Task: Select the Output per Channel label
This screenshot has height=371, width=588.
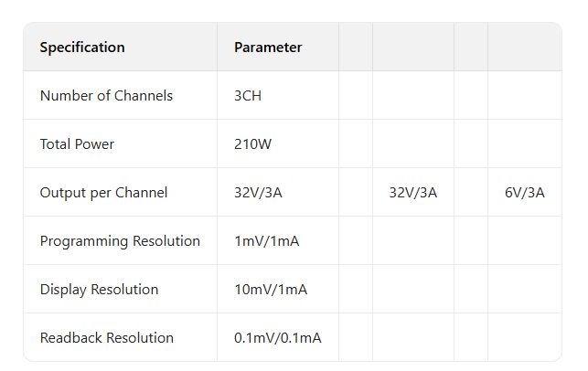Action: tap(103, 193)
